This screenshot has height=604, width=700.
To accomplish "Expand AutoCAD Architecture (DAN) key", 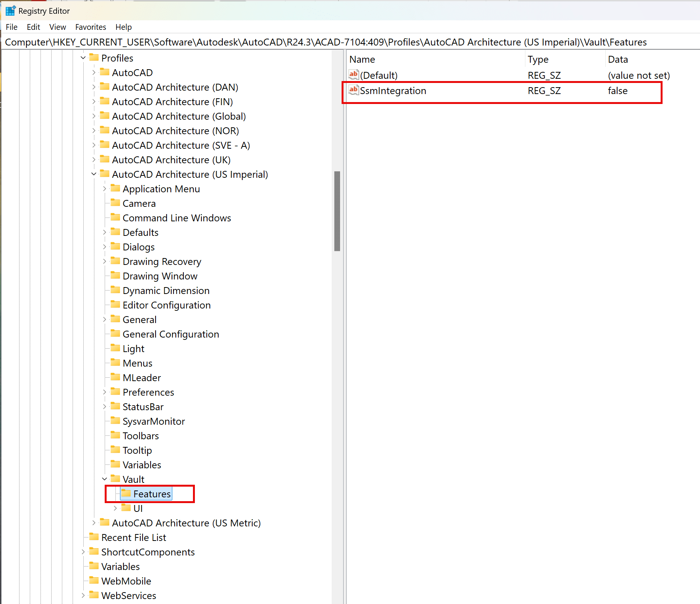I will 94,87.
